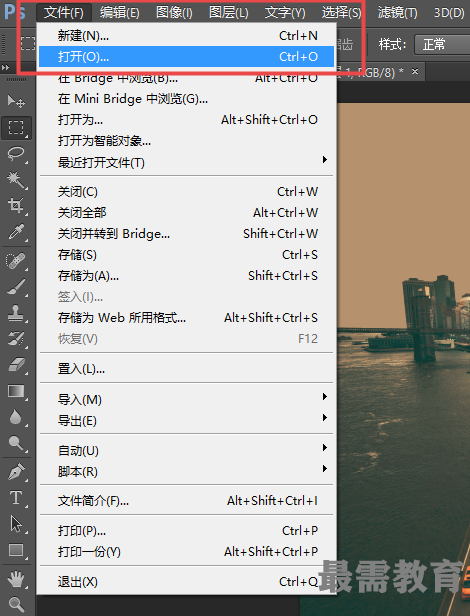The width and height of the screenshot is (470, 616).
Task: Select the Hand tool
Action: (16, 579)
